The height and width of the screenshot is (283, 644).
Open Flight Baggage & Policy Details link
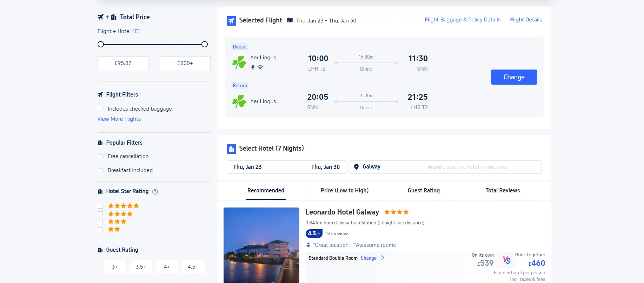click(462, 20)
